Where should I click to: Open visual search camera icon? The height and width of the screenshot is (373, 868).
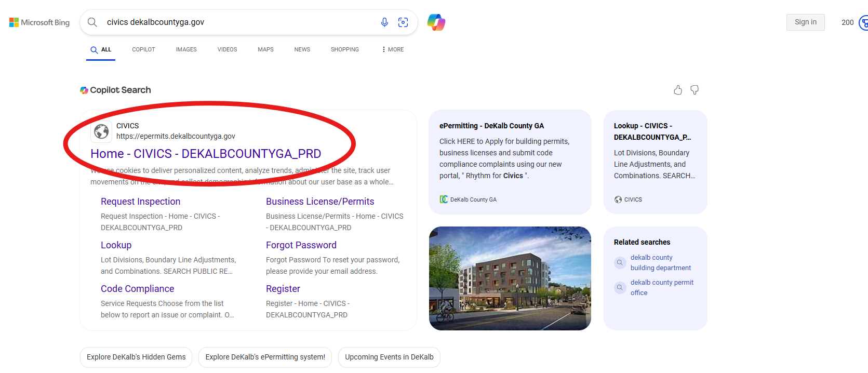(x=403, y=22)
